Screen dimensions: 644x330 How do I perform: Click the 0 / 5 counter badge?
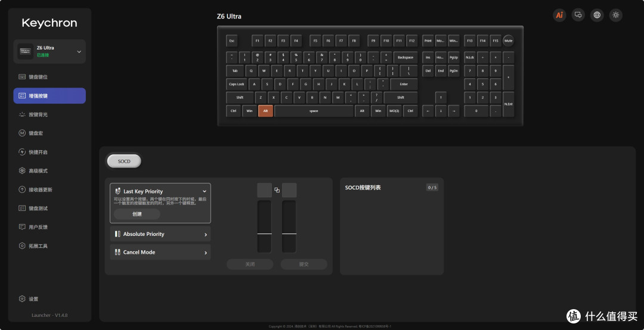click(x=432, y=188)
